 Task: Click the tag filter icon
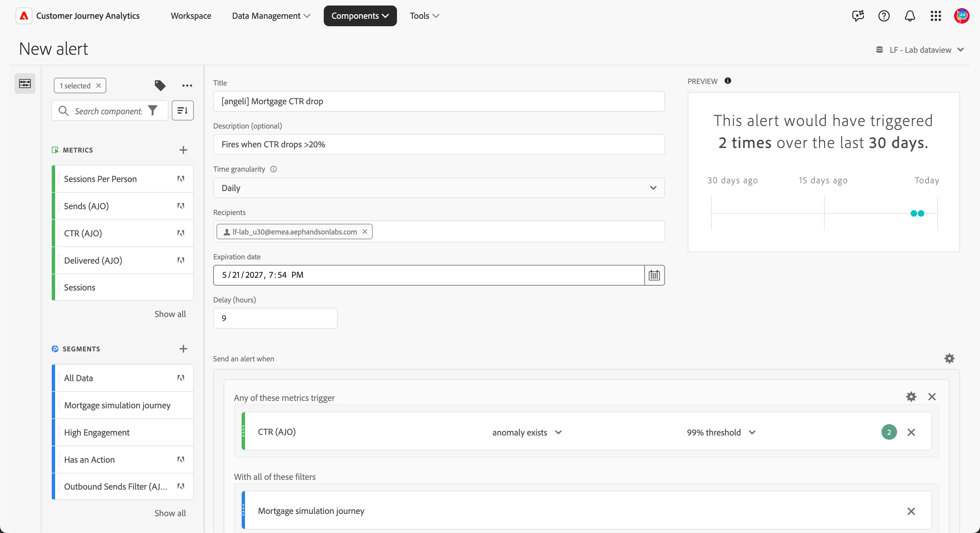click(x=160, y=85)
